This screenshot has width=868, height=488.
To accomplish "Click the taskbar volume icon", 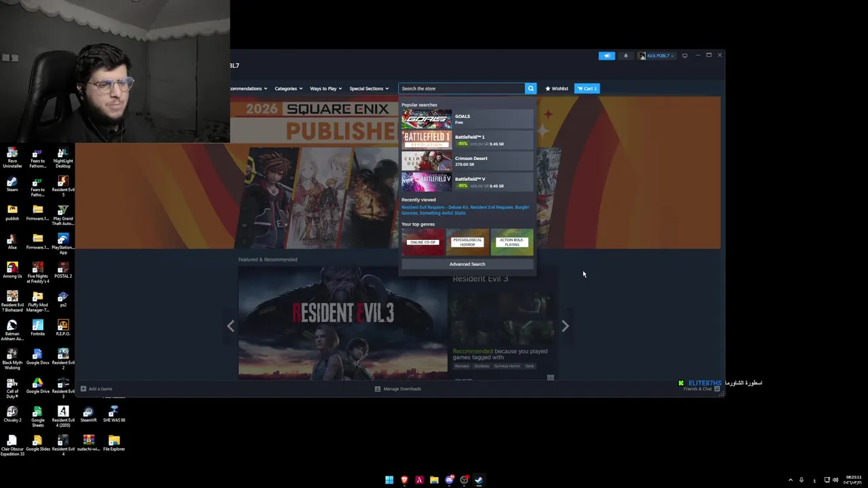I will [x=835, y=480].
